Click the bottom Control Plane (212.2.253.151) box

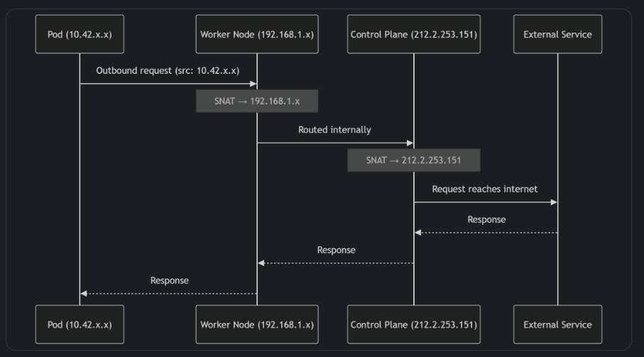click(414, 324)
